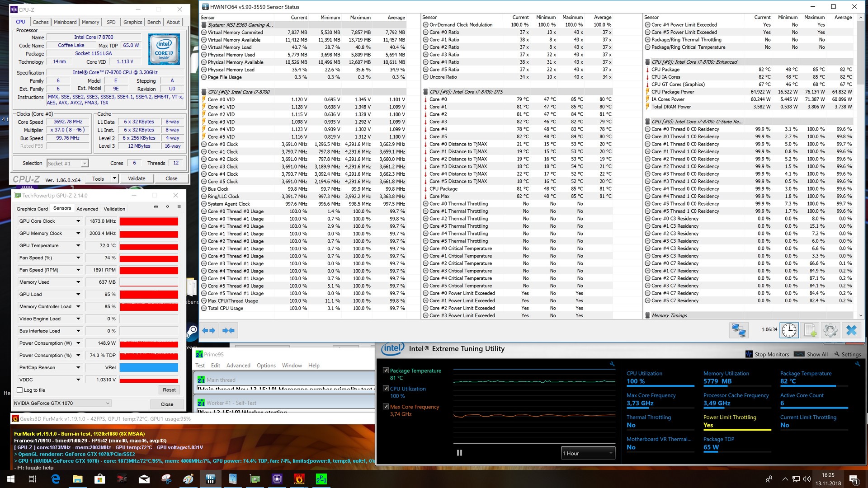Switch to GPU-Z Advanced tab

coord(87,209)
